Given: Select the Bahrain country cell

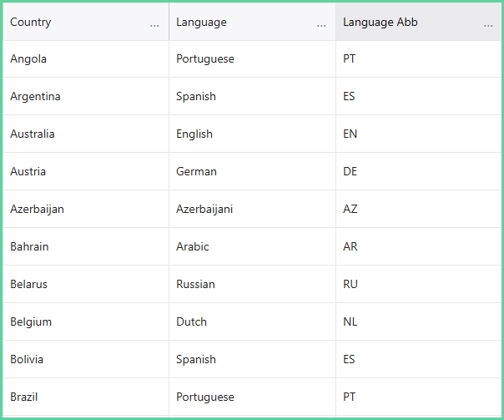Looking at the screenshot, I should [86, 246].
